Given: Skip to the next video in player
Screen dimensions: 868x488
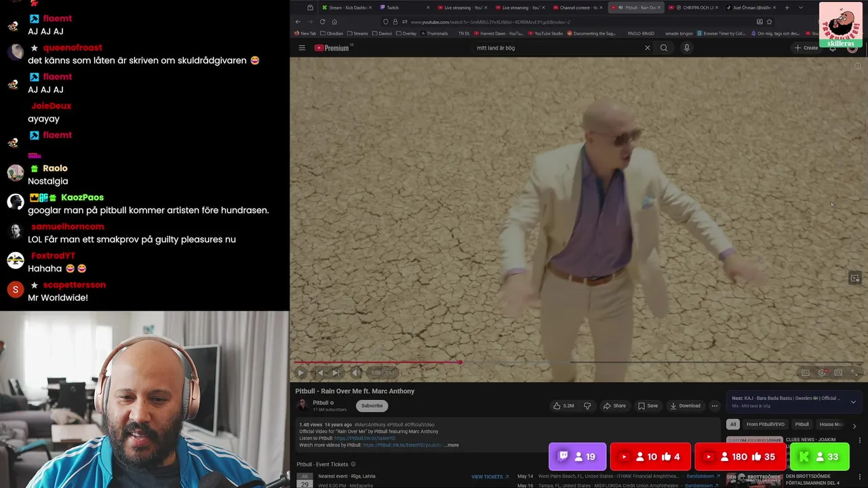Looking at the screenshot, I should (336, 373).
